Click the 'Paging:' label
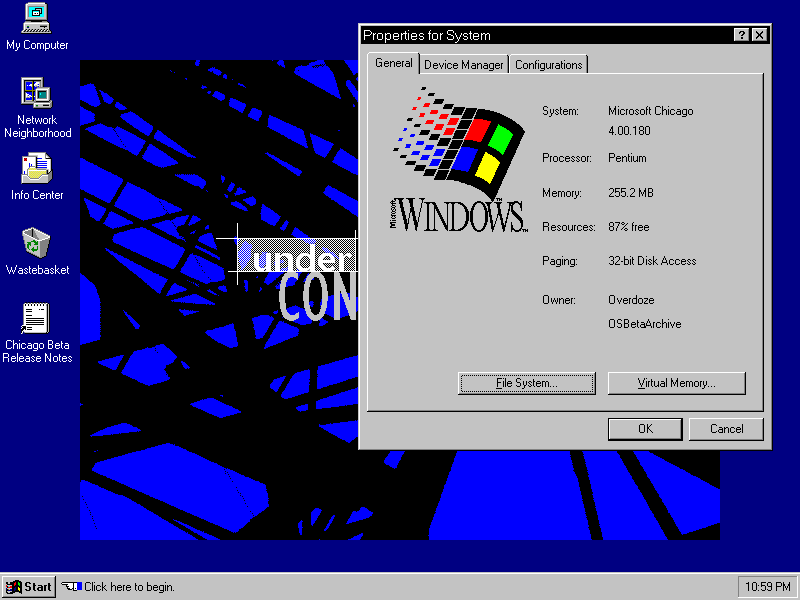 (560, 261)
